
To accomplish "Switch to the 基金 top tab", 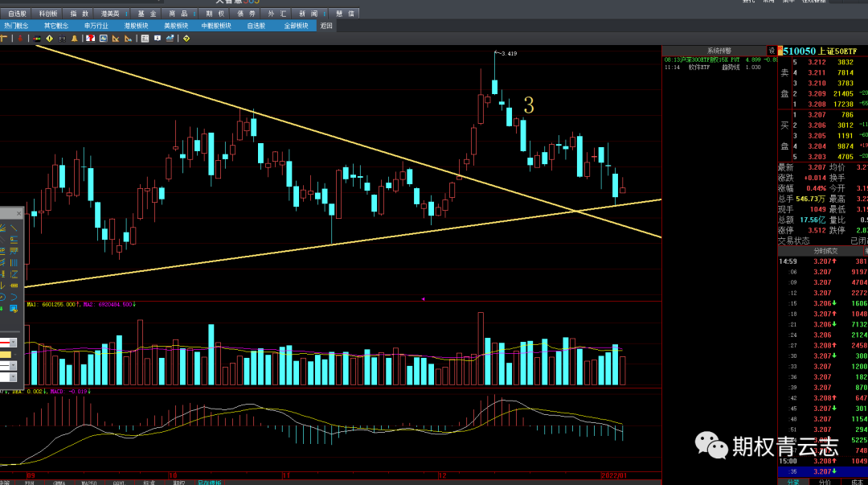I will (147, 14).
